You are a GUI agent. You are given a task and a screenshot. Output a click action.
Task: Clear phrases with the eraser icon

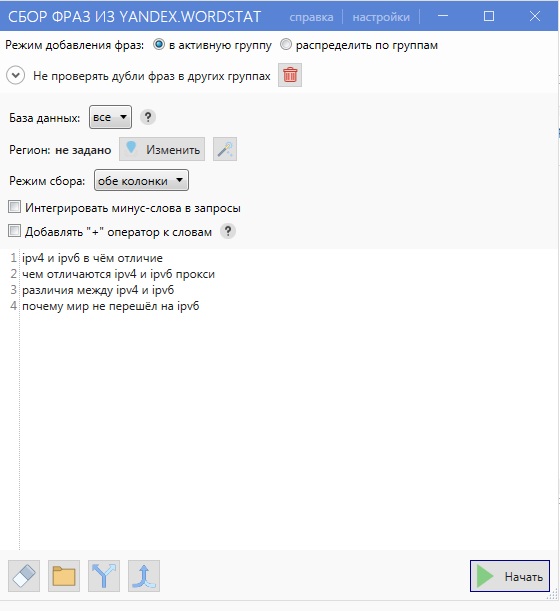click(24, 576)
